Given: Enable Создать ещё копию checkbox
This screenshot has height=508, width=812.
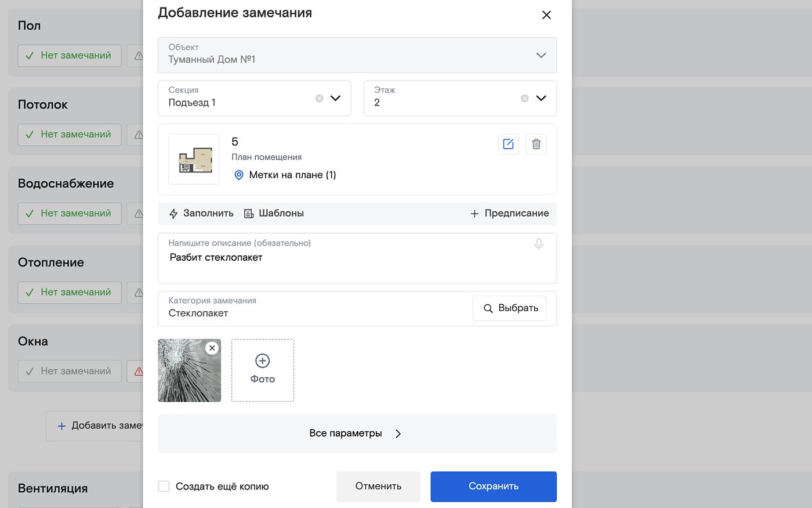Looking at the screenshot, I should (x=164, y=487).
